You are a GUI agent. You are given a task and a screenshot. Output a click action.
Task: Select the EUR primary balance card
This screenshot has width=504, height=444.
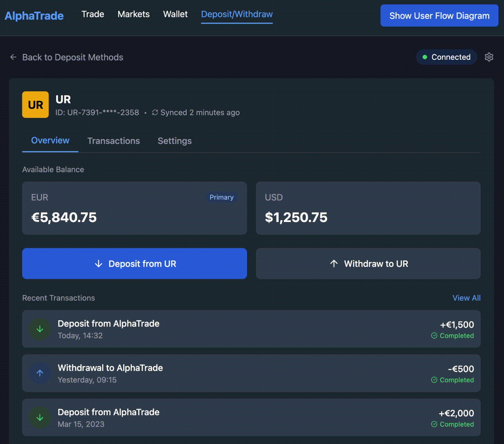coord(134,208)
